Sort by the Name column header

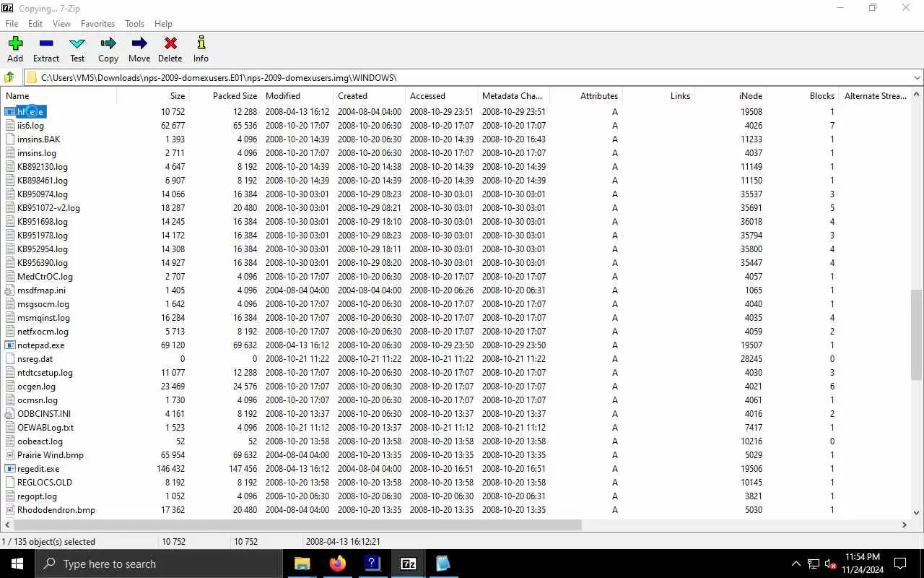click(x=59, y=95)
